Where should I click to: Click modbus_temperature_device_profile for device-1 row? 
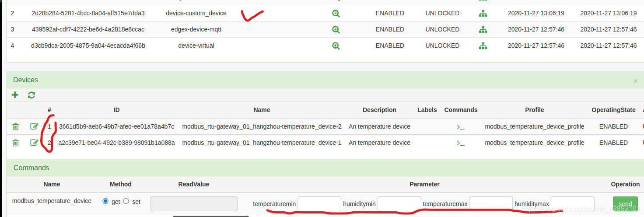point(535,143)
